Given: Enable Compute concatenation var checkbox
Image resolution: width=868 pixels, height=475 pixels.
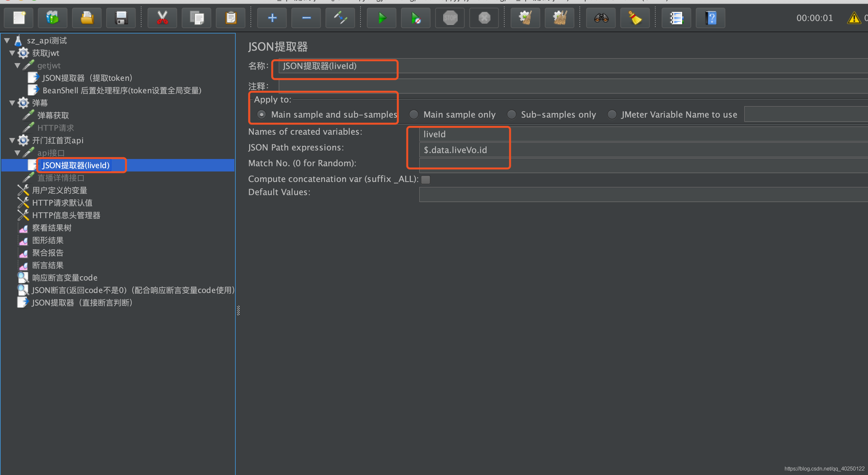Looking at the screenshot, I should 425,180.
